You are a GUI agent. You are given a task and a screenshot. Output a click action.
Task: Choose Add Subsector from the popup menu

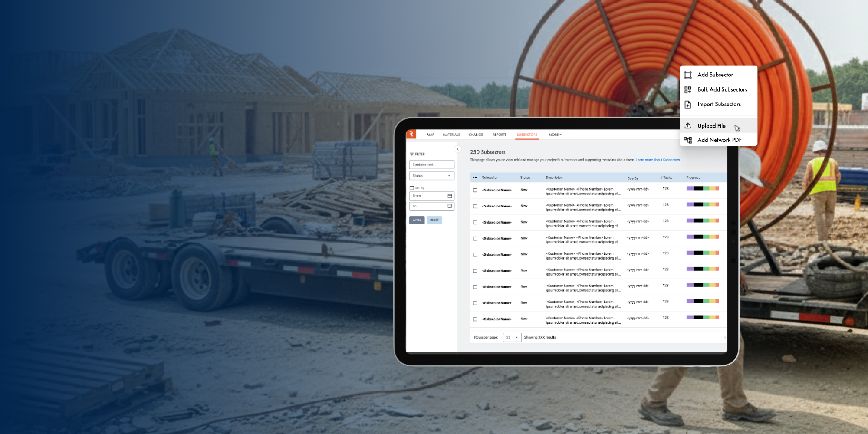tap(719, 75)
